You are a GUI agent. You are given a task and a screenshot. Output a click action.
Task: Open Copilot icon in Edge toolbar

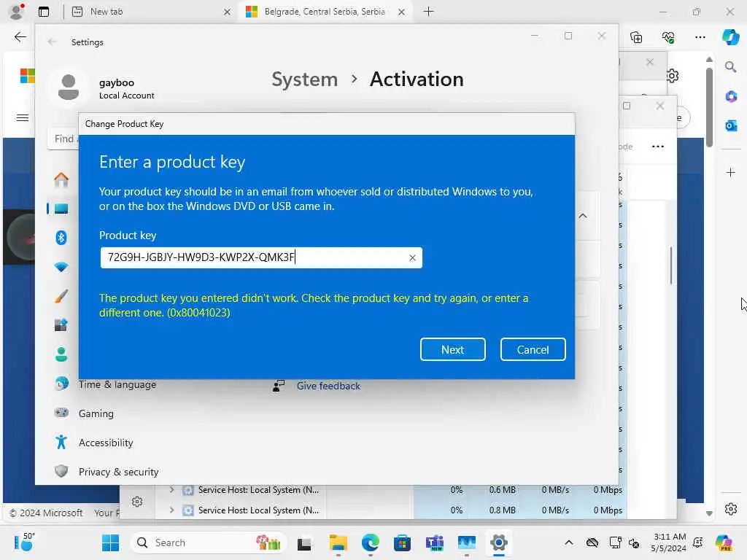point(730,37)
